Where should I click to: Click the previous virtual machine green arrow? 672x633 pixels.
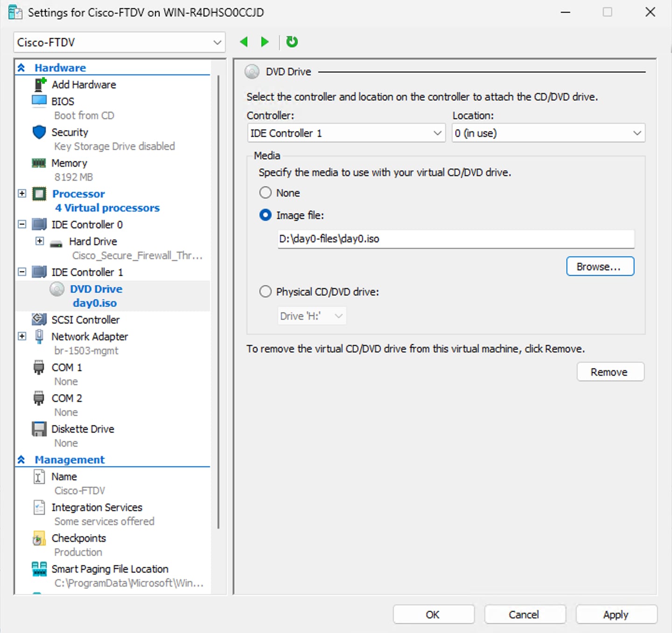point(244,42)
